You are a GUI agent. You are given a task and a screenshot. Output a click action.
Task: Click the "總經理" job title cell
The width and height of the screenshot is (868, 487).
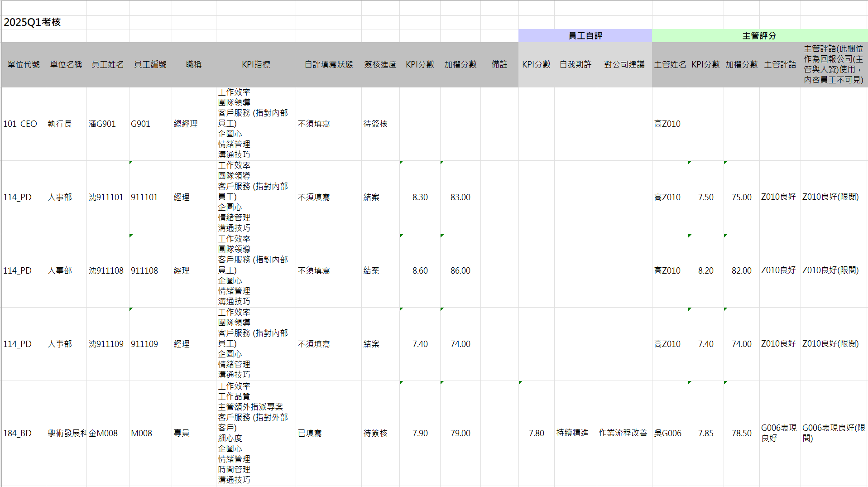click(186, 124)
